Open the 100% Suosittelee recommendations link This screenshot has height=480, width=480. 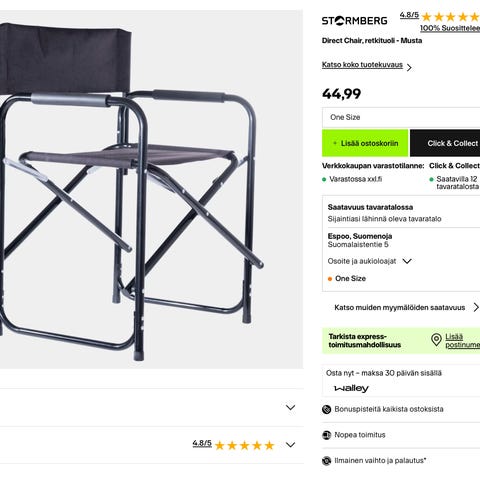point(450,28)
